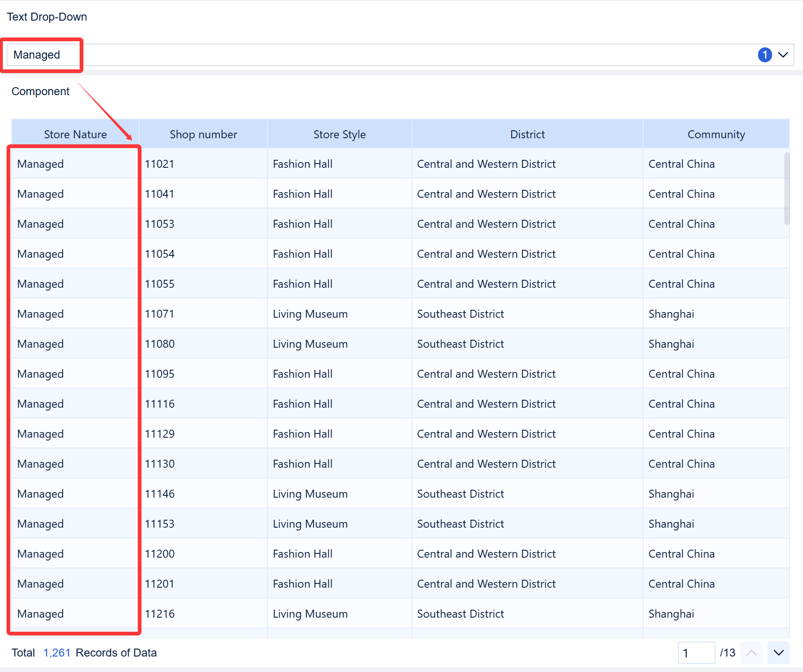Select shop number 11216 cell
This screenshot has width=803, height=672.
click(203, 614)
